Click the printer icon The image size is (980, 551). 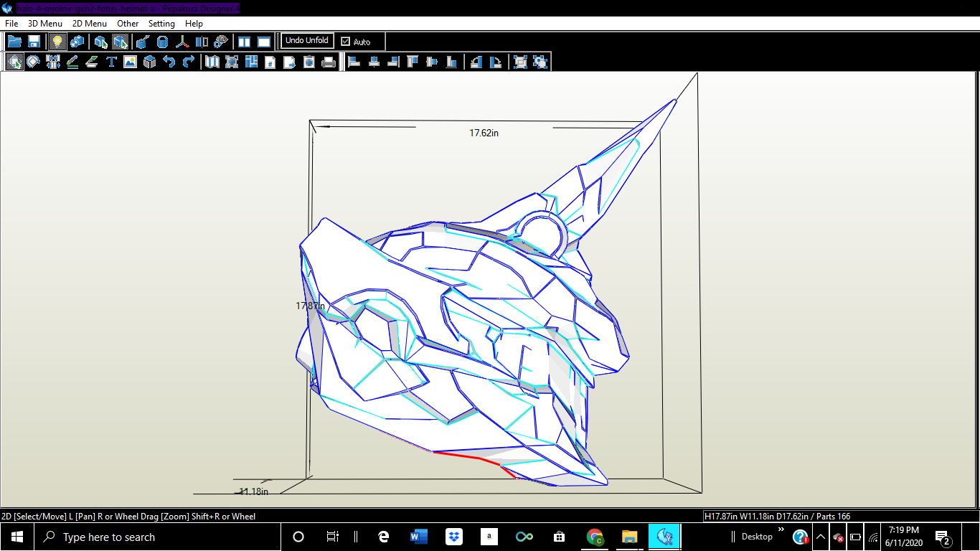pyautogui.click(x=329, y=62)
